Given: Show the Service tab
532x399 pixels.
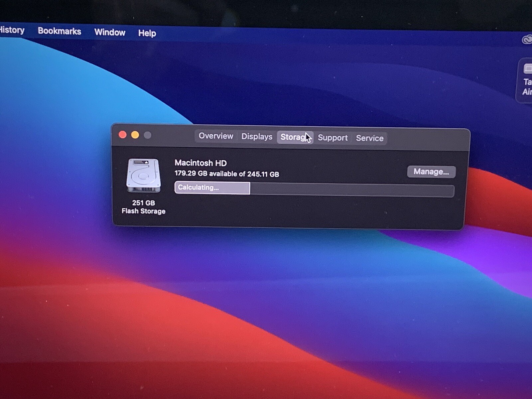Looking at the screenshot, I should pyautogui.click(x=369, y=138).
